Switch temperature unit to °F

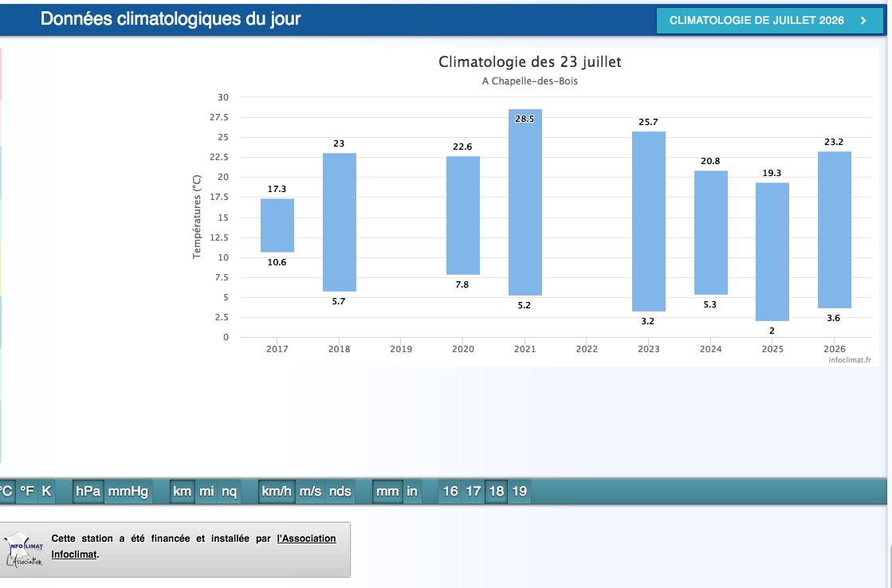[27, 492]
